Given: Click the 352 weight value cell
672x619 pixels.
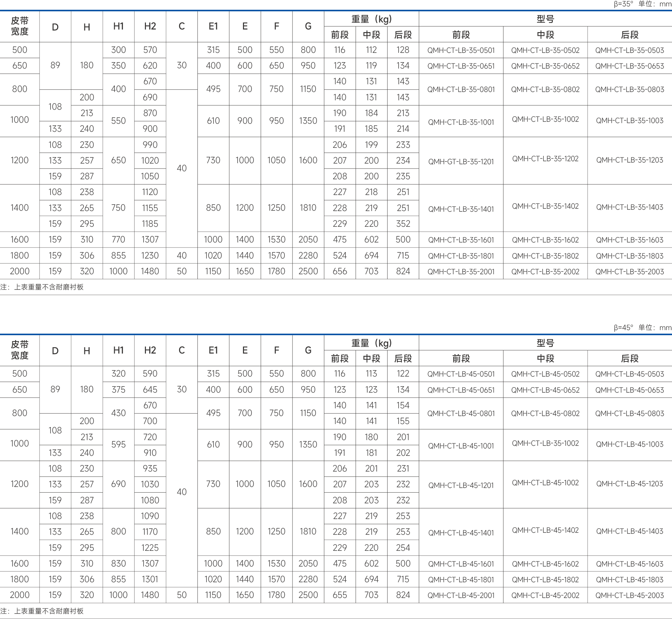Looking at the screenshot, I should [403, 223].
